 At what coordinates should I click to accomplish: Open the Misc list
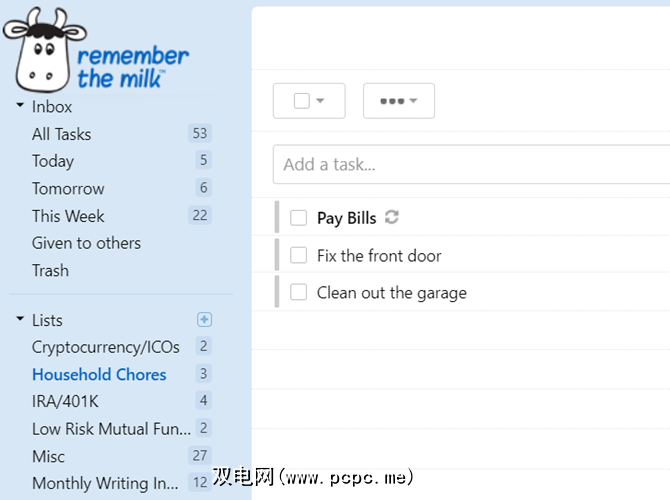[x=48, y=456]
